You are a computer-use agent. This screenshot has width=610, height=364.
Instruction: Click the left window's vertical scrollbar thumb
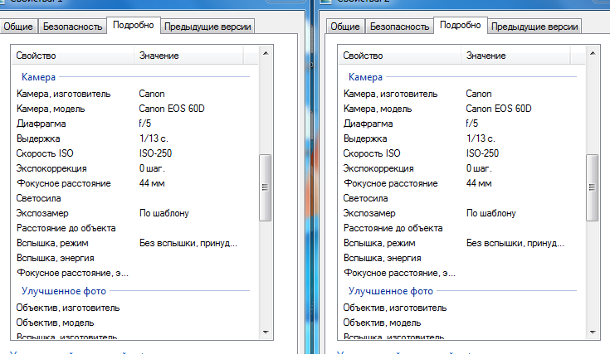[x=265, y=187]
